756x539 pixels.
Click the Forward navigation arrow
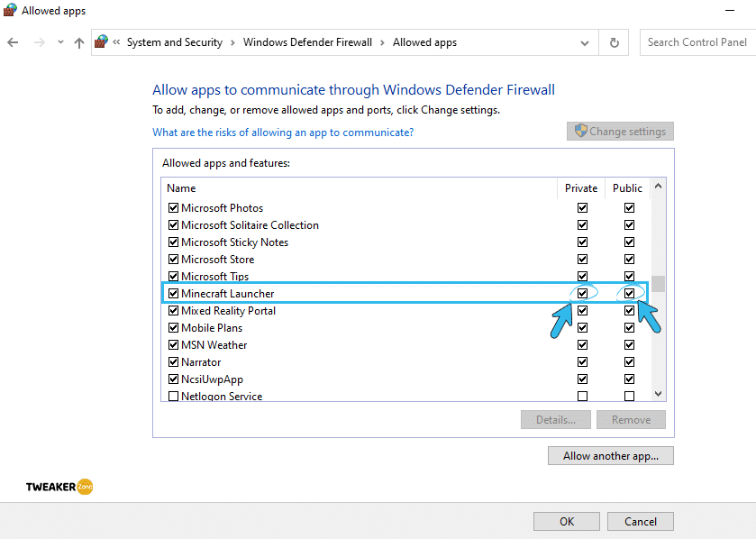[40, 42]
